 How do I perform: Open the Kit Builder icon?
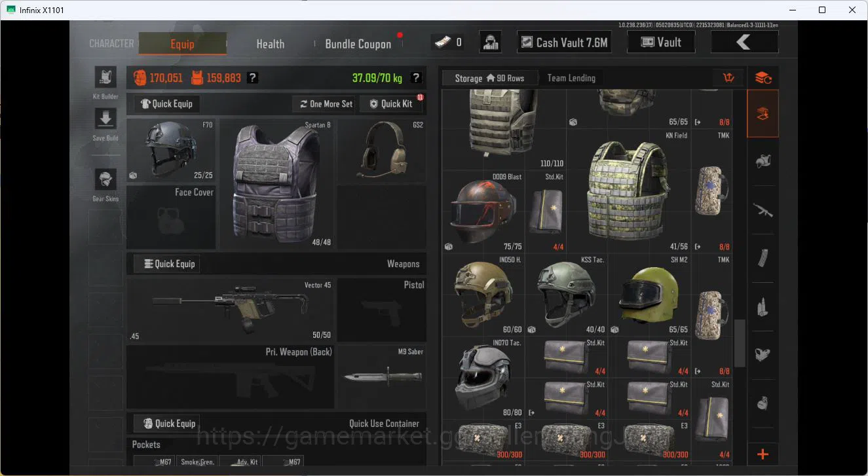tap(105, 77)
